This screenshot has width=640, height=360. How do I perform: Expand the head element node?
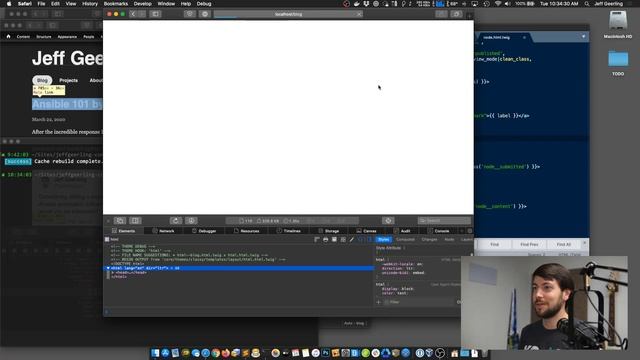click(113, 273)
